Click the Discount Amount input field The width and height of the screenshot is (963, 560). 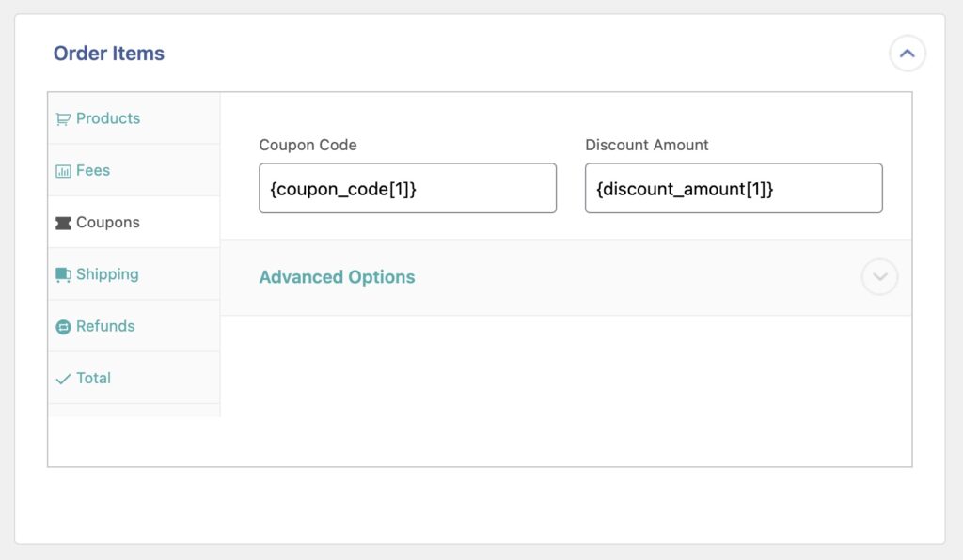point(734,188)
